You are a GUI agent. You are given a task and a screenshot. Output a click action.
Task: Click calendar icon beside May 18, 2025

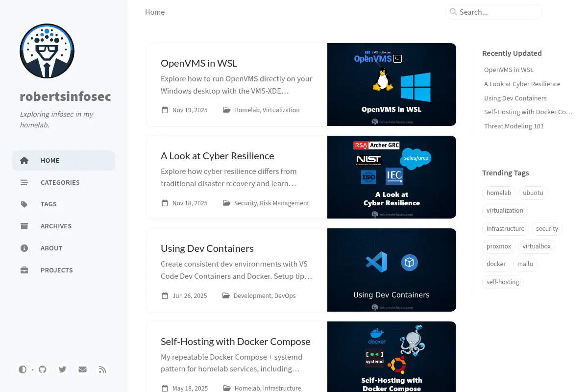pos(165,388)
